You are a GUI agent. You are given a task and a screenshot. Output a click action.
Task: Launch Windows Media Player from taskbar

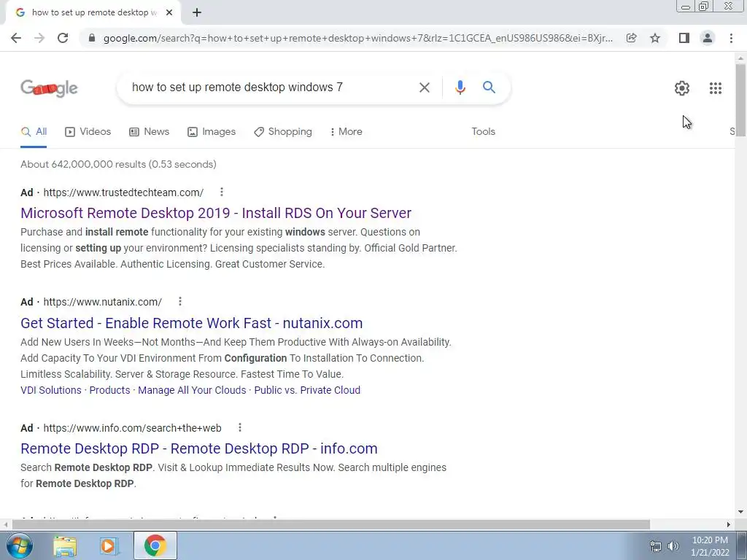coord(109,546)
